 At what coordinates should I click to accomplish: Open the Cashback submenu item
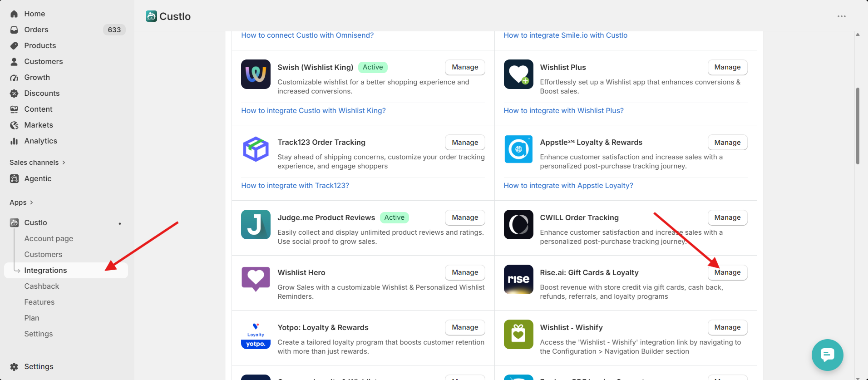pos(42,286)
